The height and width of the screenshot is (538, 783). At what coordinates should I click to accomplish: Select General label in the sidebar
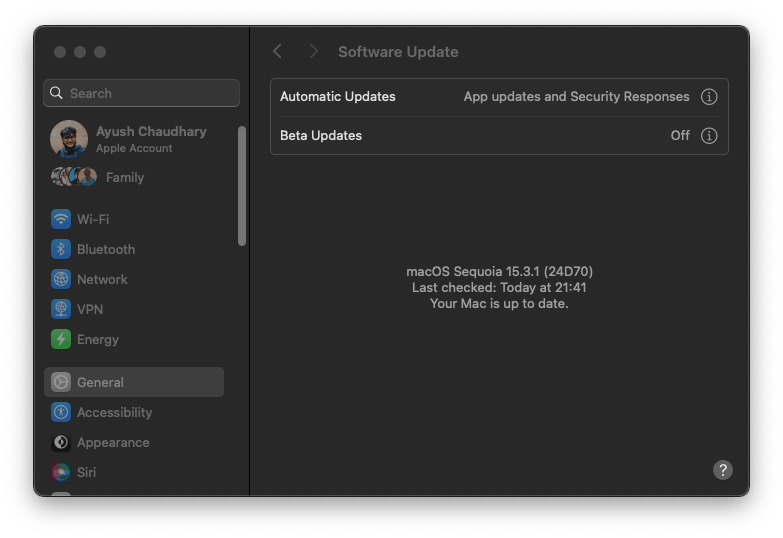pyautogui.click(x=100, y=382)
